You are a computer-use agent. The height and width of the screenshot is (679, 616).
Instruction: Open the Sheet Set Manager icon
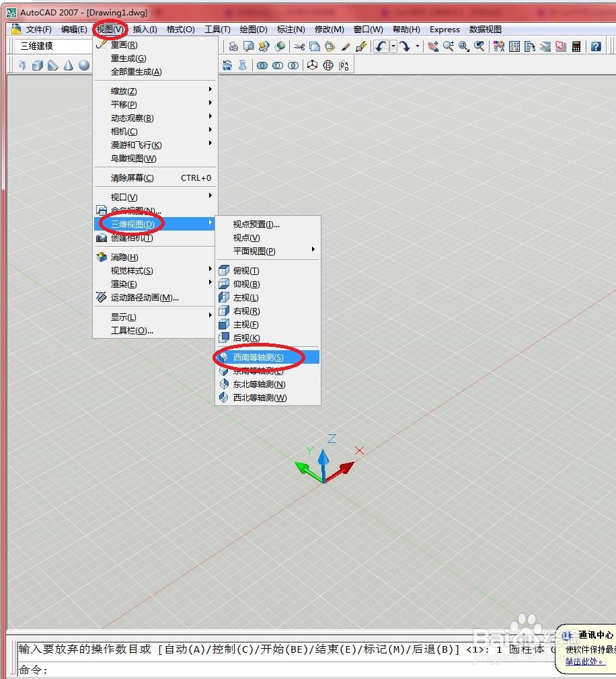(545, 46)
